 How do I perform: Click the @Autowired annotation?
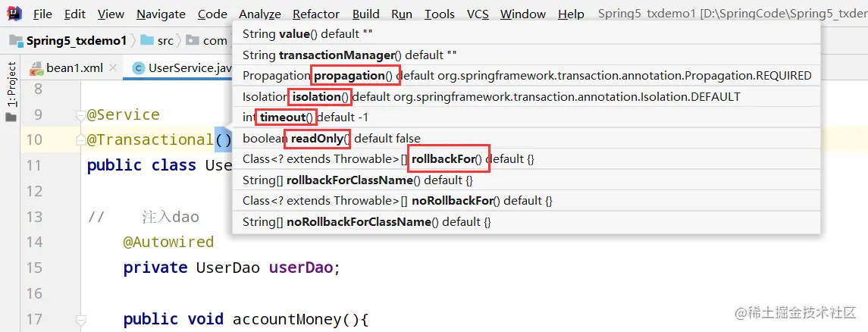coord(168,243)
